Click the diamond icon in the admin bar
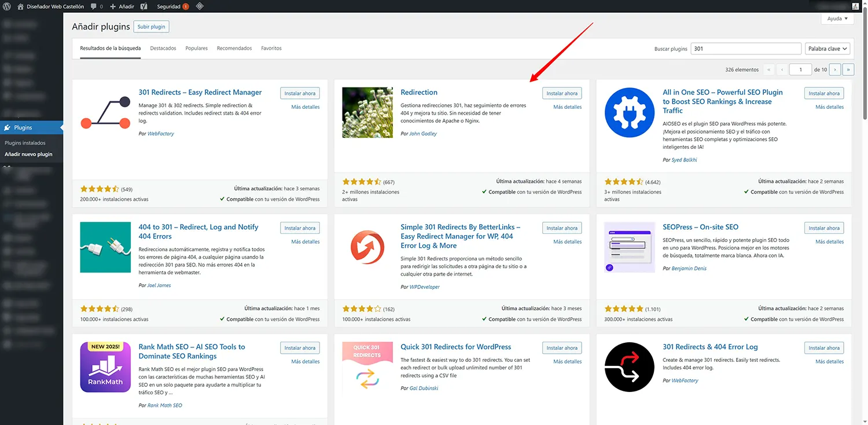The image size is (868, 425). pyautogui.click(x=199, y=6)
